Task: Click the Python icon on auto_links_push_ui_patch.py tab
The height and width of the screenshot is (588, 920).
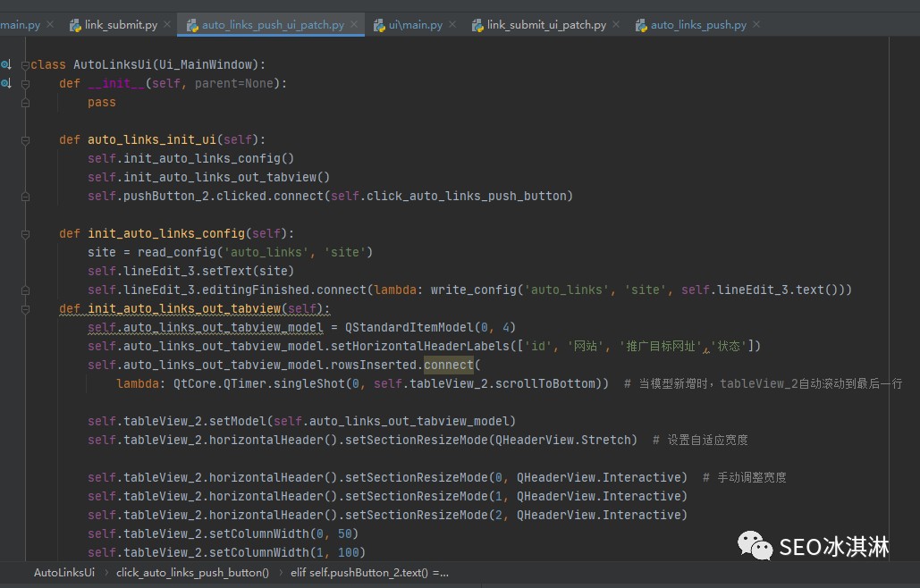Action: tap(192, 25)
